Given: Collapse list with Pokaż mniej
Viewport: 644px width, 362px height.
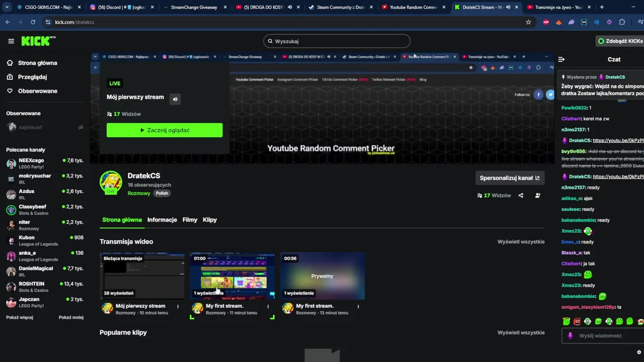Looking at the screenshot, I should 71,317.
